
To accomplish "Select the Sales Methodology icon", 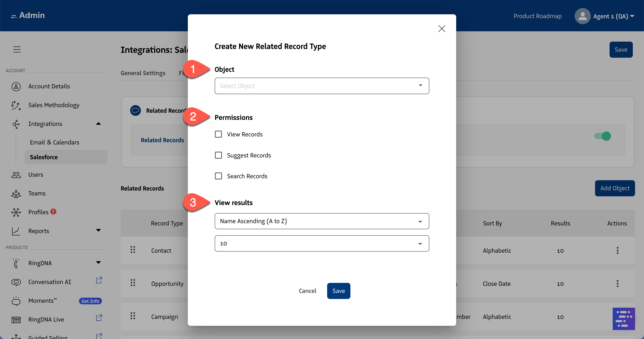I will coord(16,105).
